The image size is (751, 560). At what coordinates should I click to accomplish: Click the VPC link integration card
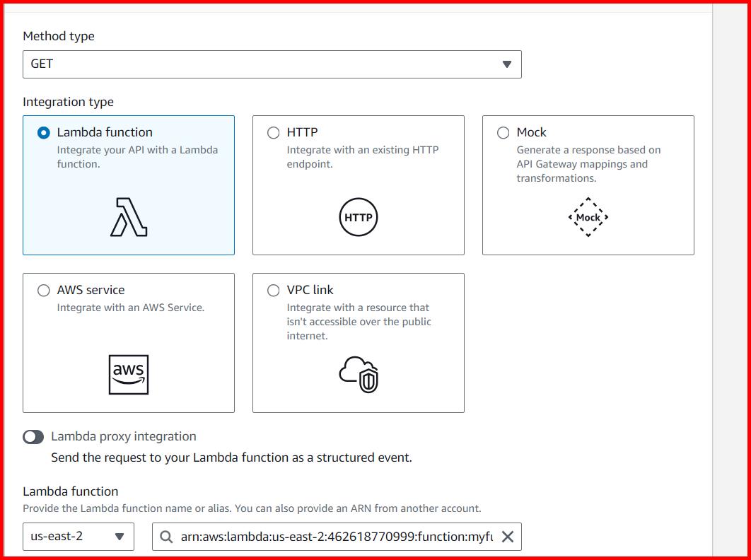[358, 343]
